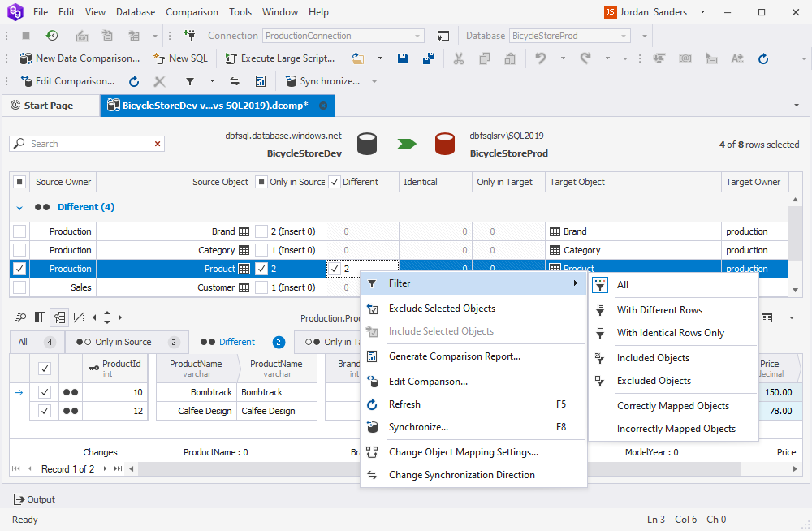Click the Cut scissors icon
The width and height of the screenshot is (812, 531).
(458, 58)
